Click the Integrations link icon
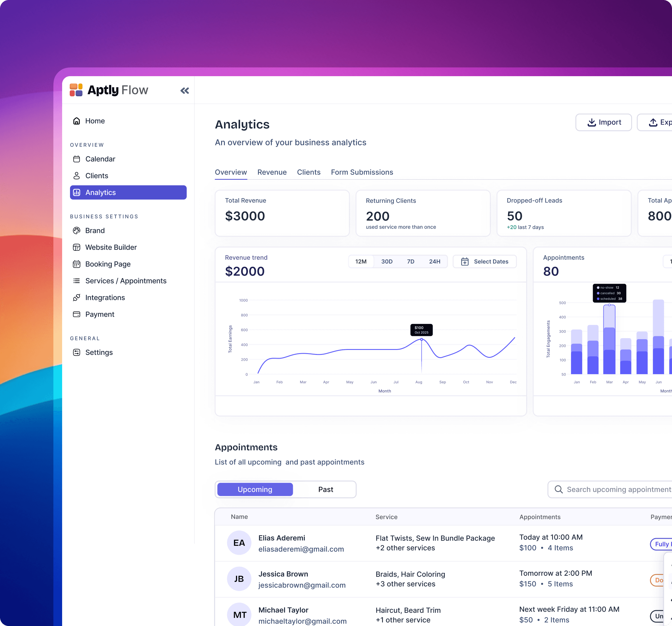This screenshot has width=672, height=626. 77,297
